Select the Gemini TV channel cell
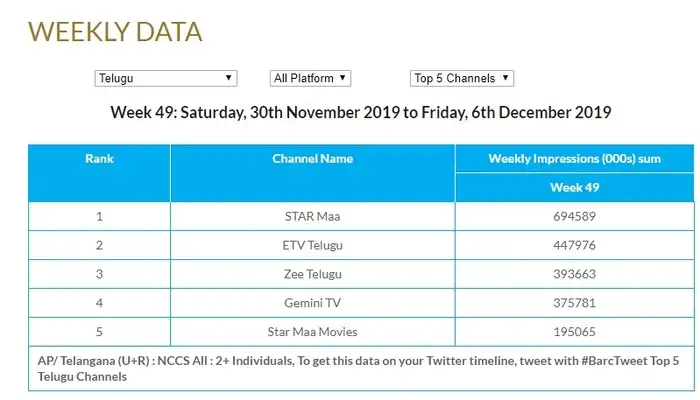 [x=312, y=303]
